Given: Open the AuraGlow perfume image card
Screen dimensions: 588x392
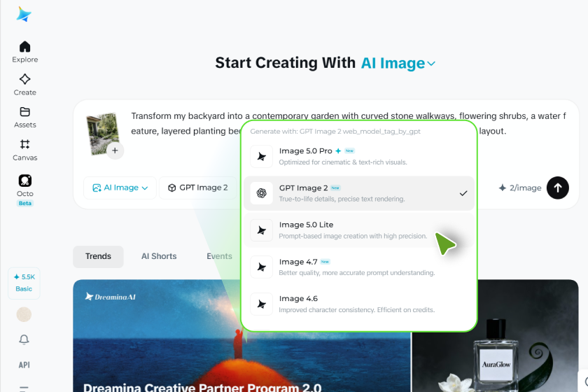Looking at the screenshot, I should click(x=496, y=337).
